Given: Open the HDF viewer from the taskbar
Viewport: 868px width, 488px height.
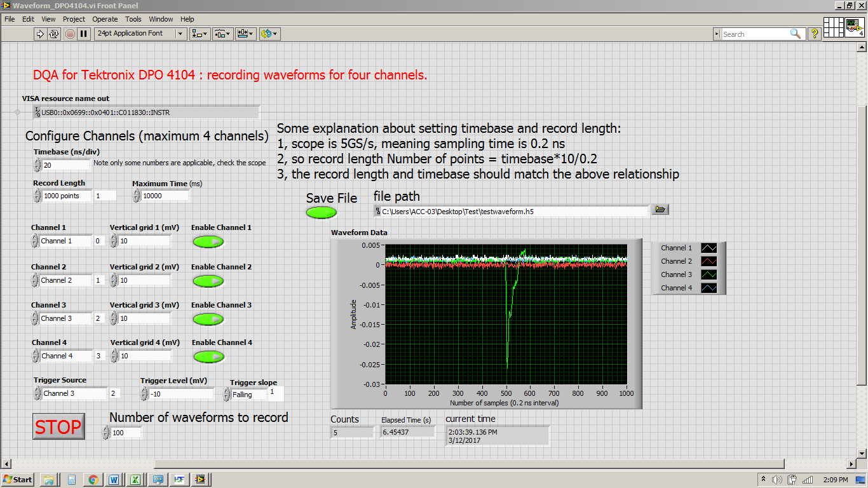Looking at the screenshot, I should pos(179,480).
